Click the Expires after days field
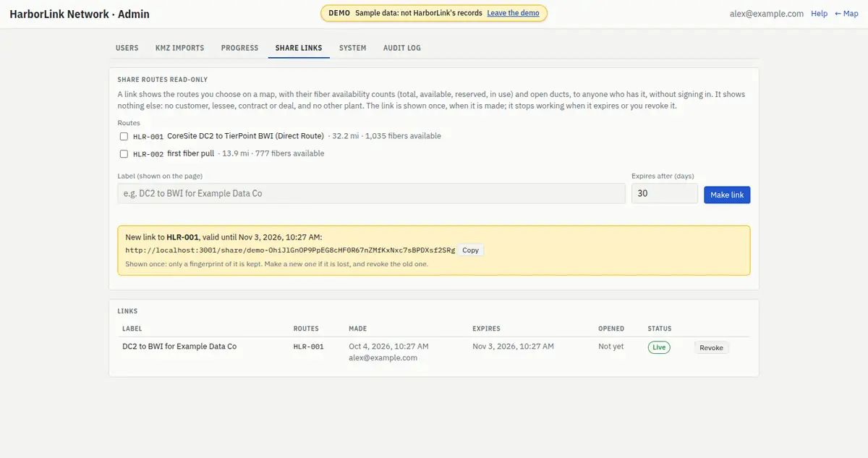This screenshot has width=868, height=458. click(x=665, y=193)
